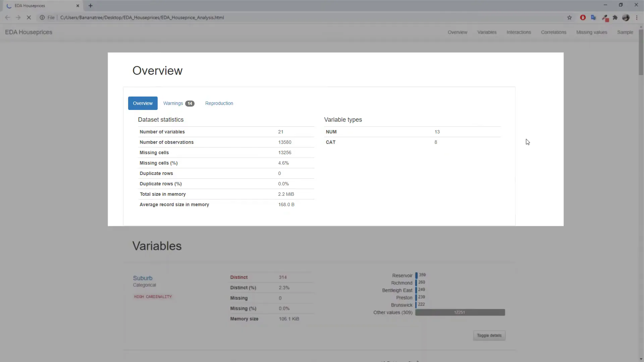Select the blue Overview tab button
Viewport: 644px width, 362px height.
coord(143,103)
